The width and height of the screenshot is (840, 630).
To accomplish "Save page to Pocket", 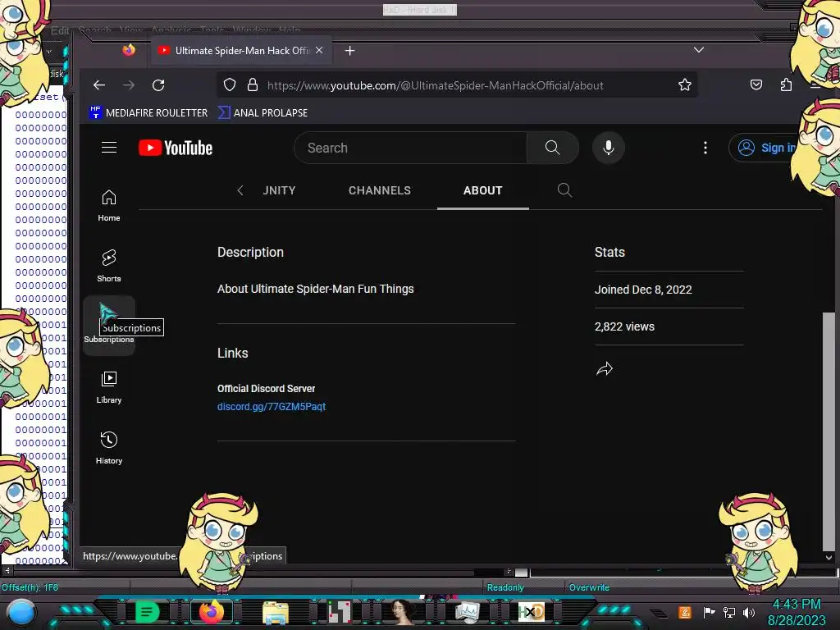I will coord(756,84).
